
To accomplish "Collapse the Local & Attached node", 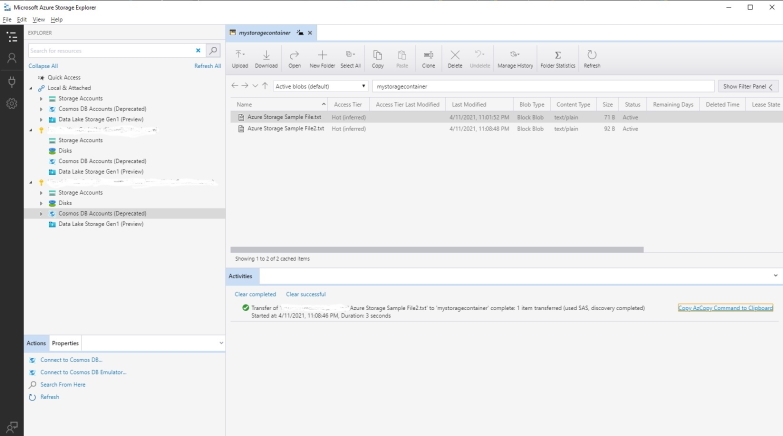I will pyautogui.click(x=31, y=88).
